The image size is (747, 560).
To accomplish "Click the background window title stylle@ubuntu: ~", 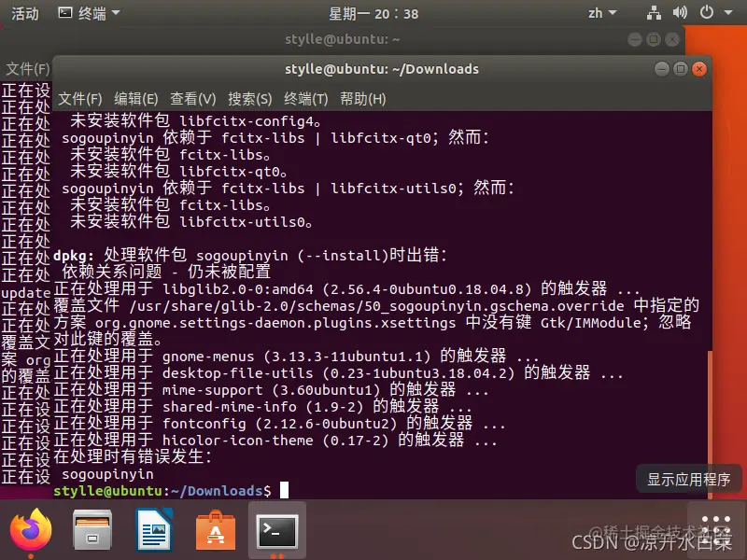I will tap(342, 39).
